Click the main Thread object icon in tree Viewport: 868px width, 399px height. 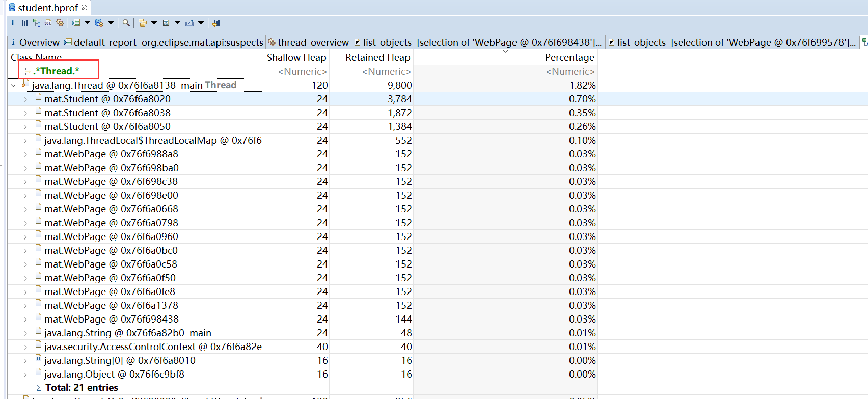click(x=25, y=84)
